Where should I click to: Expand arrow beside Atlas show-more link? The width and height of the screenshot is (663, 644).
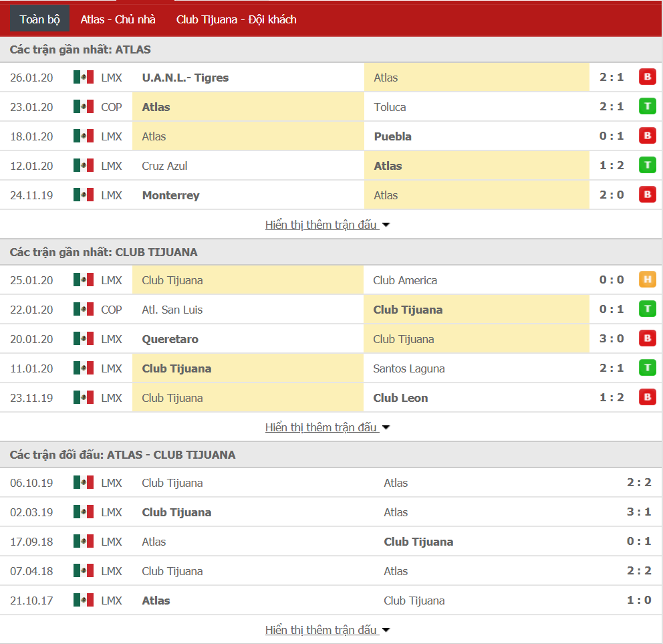coord(386,225)
